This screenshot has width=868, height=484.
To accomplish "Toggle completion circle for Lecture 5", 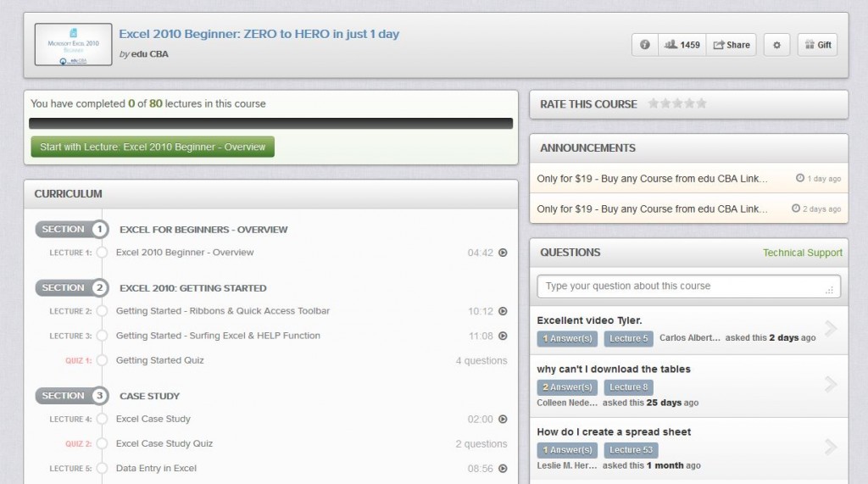I will click(102, 469).
